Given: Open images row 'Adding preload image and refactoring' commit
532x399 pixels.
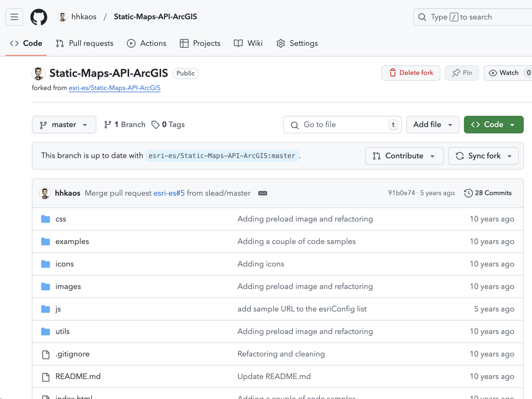Looking at the screenshot, I should coord(305,286).
